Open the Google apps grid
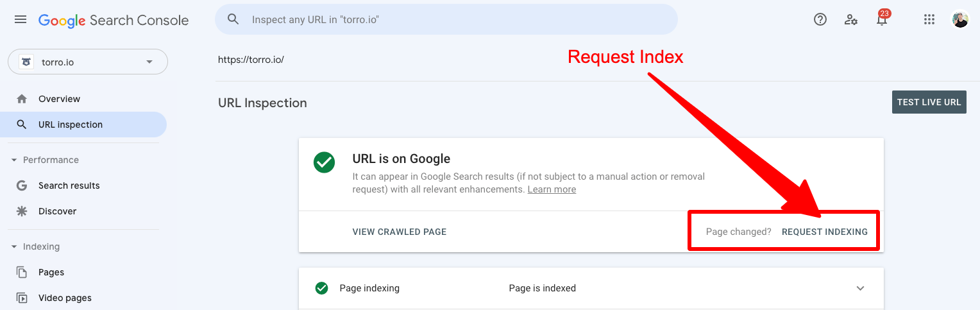 click(x=929, y=20)
